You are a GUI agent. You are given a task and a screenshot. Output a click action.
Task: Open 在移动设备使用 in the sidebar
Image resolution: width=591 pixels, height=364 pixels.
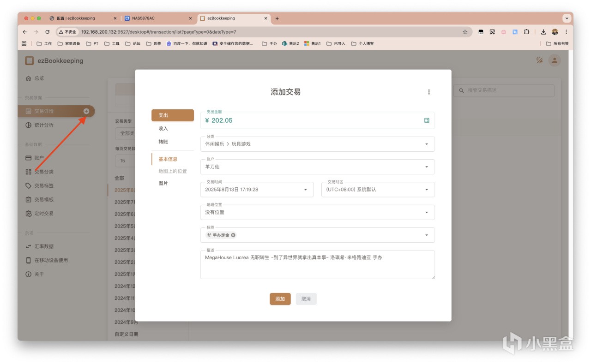(47, 260)
